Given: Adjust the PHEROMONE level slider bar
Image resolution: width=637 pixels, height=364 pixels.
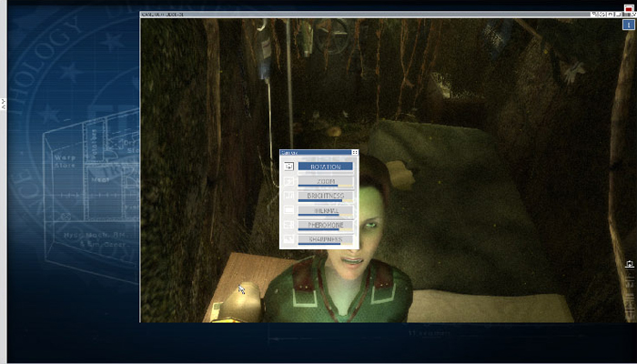Looking at the screenshot, I should 326,229.
